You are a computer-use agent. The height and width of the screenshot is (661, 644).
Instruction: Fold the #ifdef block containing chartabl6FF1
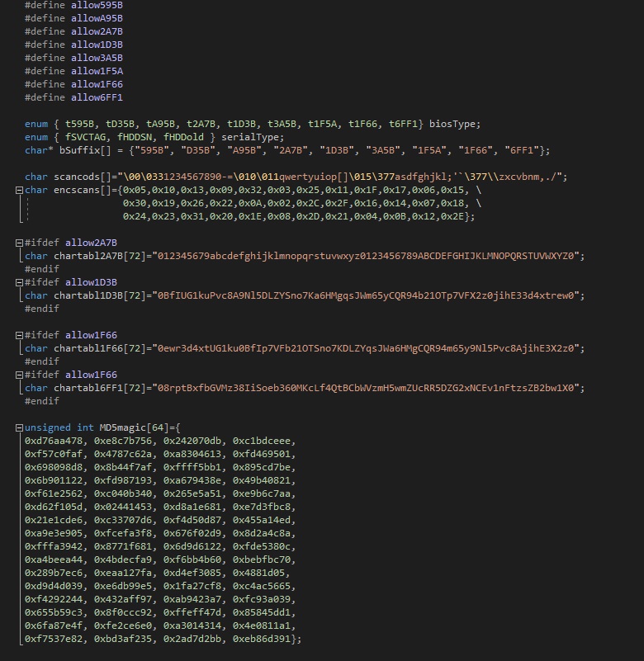click(x=19, y=375)
